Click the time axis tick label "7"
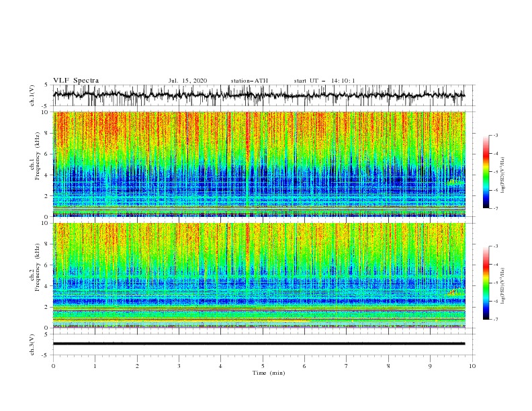Screen dimensions: 532x411 (347, 366)
